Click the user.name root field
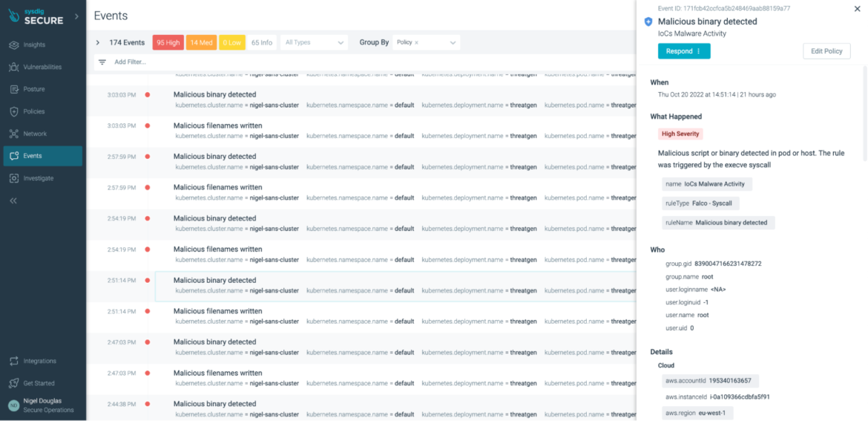 [687, 316]
